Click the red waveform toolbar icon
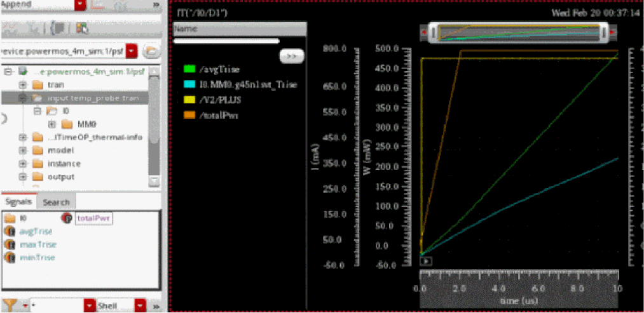644x313 pixels. coord(10,29)
